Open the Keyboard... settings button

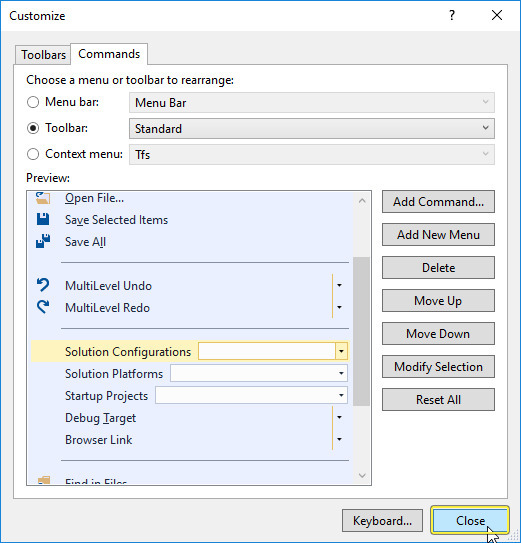[x=382, y=520]
